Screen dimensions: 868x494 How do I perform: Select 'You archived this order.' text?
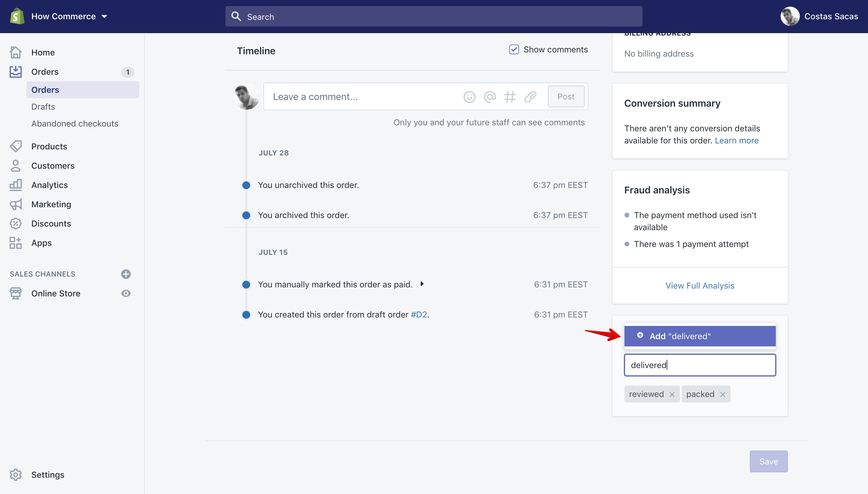click(x=303, y=215)
